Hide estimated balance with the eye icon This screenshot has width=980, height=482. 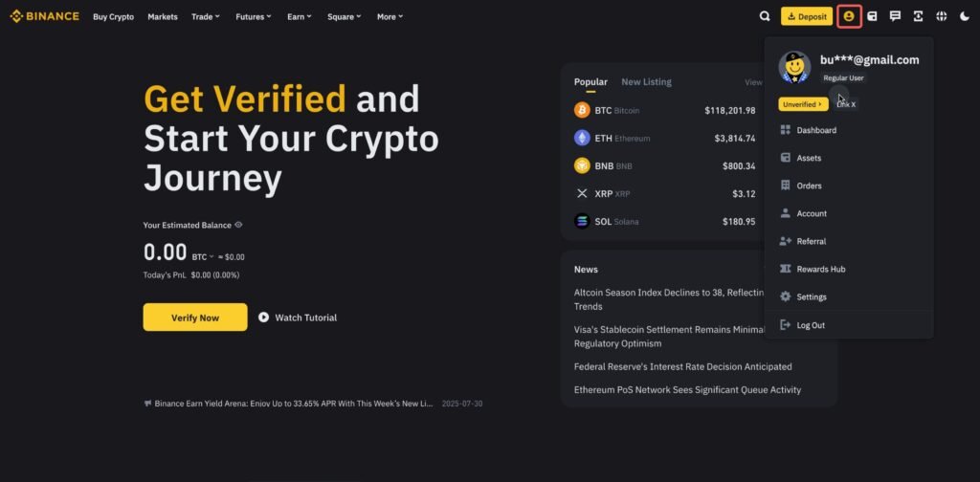coord(238,225)
